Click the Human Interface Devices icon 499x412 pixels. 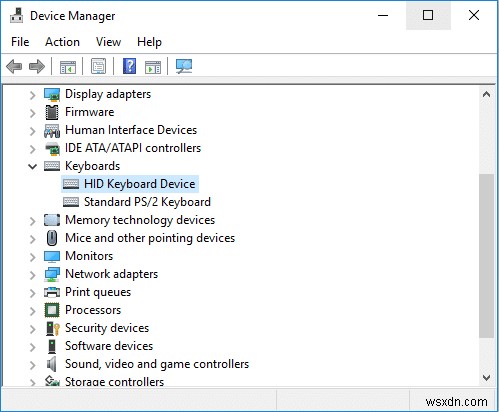52,130
